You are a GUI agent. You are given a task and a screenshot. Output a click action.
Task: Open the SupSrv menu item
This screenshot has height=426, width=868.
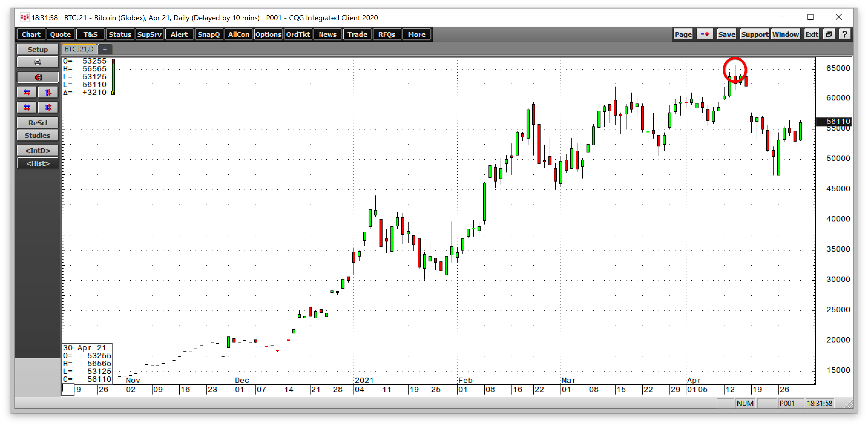(x=150, y=34)
